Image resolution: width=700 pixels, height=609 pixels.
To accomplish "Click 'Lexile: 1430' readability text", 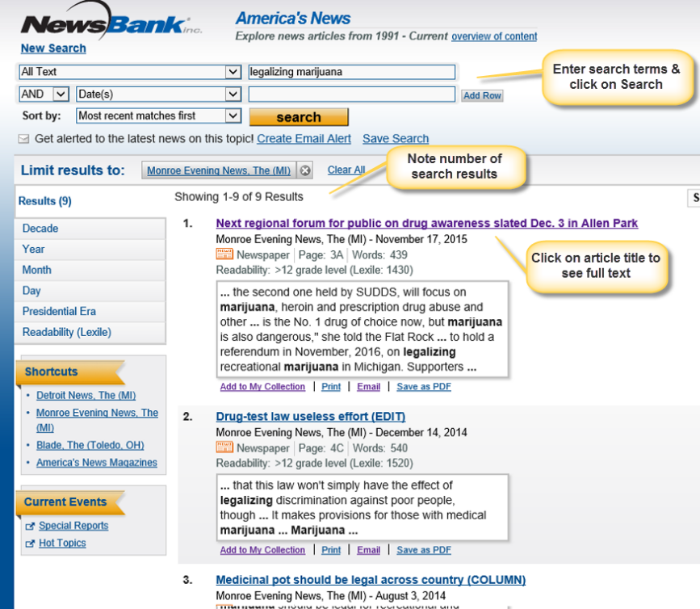I will [x=382, y=270].
